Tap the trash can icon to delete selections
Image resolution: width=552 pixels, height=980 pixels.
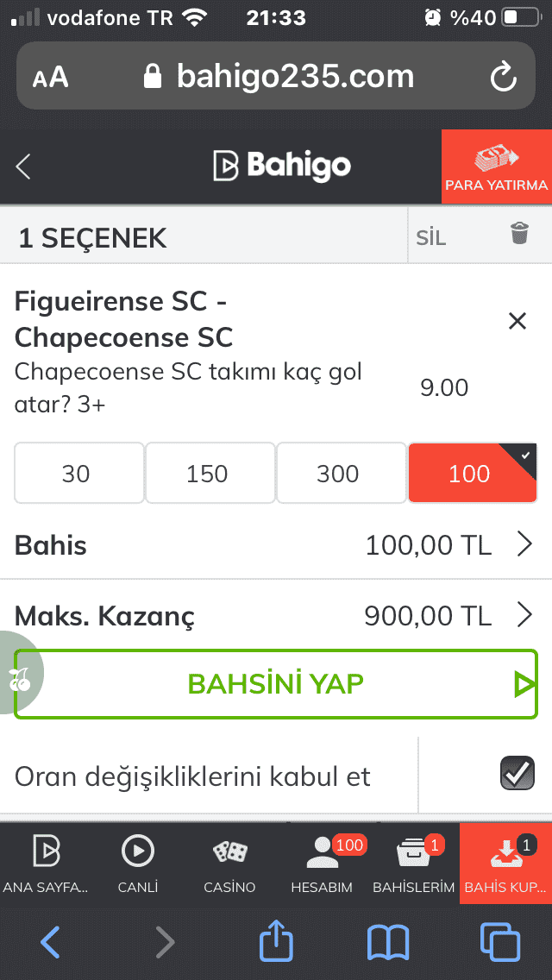click(x=519, y=233)
